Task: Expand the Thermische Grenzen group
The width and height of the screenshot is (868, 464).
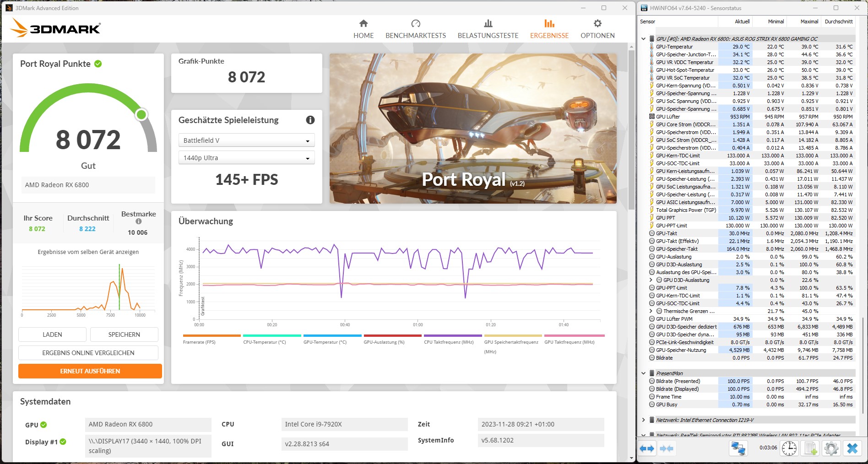Action: pos(651,311)
